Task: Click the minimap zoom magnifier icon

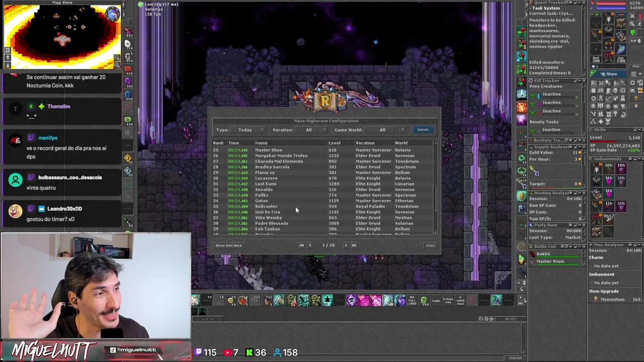Action: (x=117, y=57)
